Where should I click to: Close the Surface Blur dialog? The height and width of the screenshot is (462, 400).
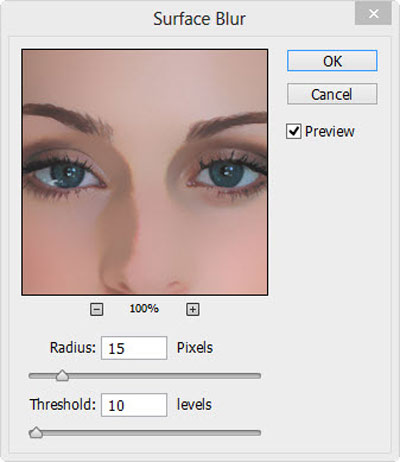pyautogui.click(x=373, y=14)
